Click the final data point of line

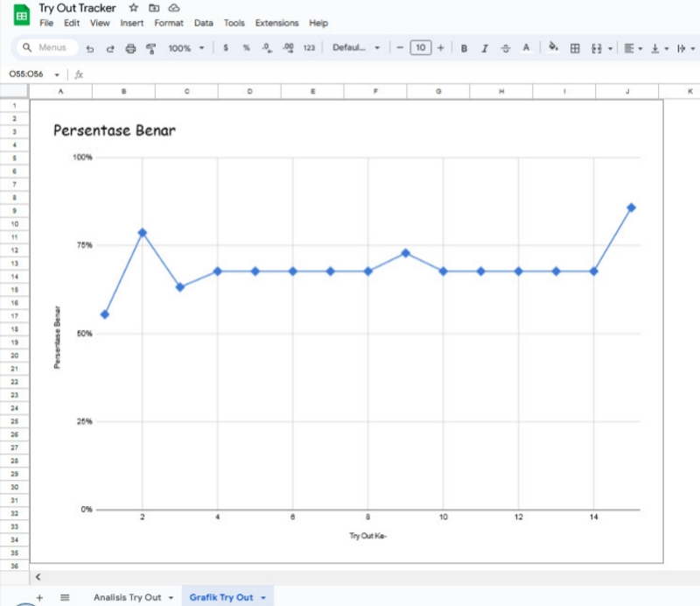point(631,208)
